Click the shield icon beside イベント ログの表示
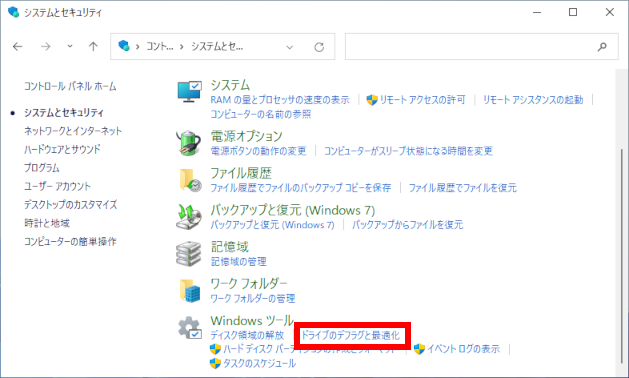 pos(419,349)
